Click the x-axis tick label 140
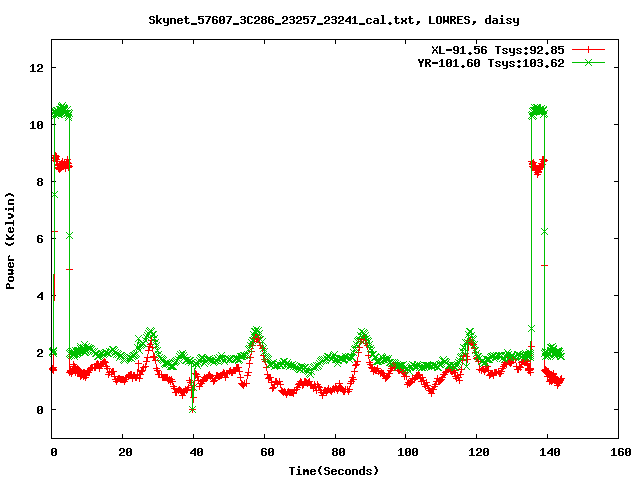 549,452
